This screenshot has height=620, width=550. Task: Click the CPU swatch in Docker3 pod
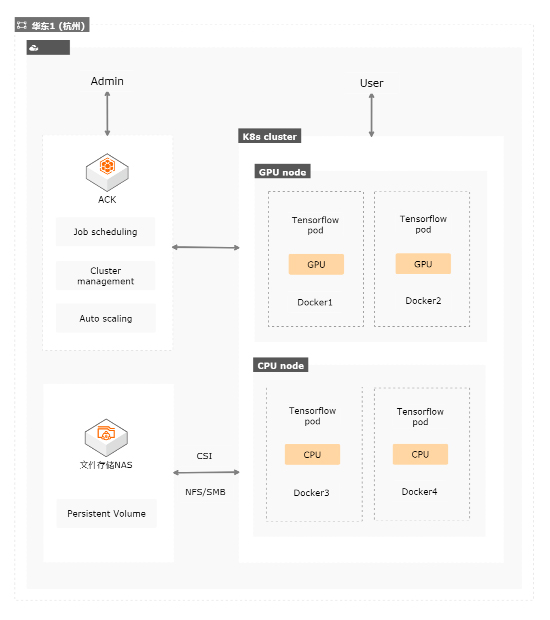pyautogui.click(x=312, y=454)
